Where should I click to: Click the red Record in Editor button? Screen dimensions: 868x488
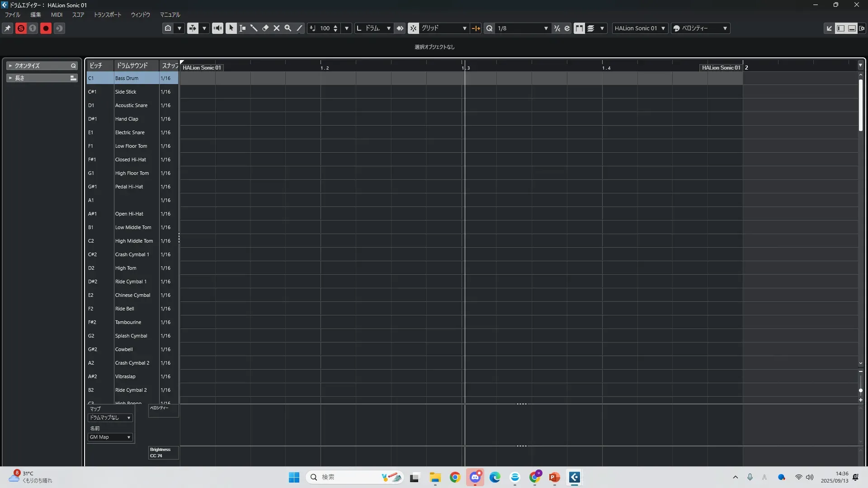click(x=46, y=28)
